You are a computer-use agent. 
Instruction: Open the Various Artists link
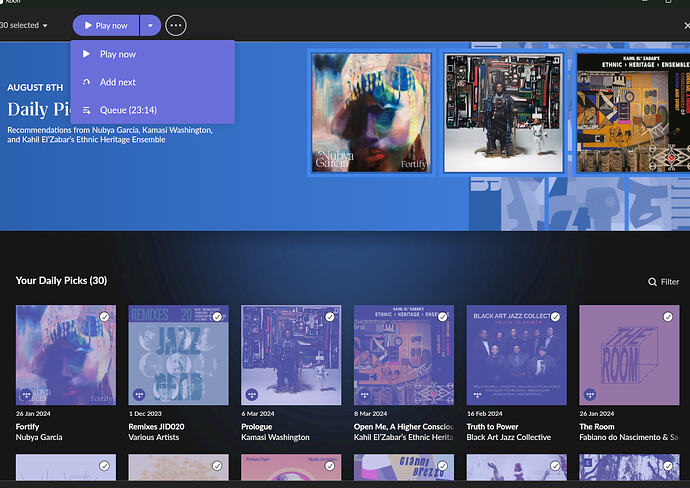[154, 437]
